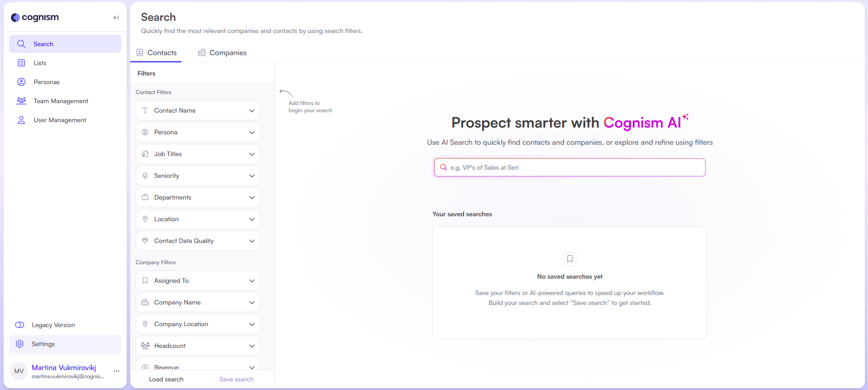Click the Team Management people icon
Image resolution: width=868 pixels, height=390 pixels.
coord(21,101)
